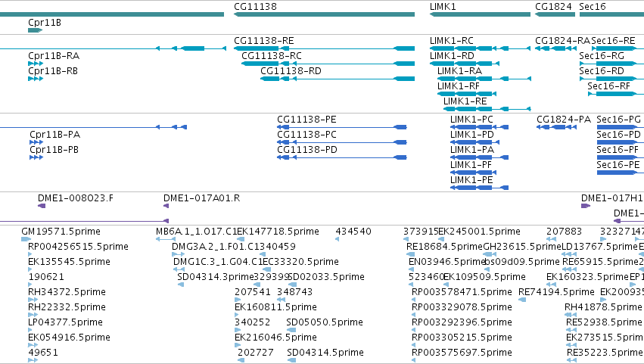Select the Sec16 gene label in top track
The image size is (644, 364).
593,7
